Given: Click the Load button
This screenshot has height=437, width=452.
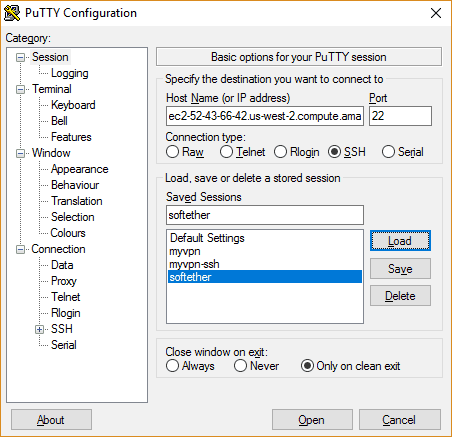Looking at the screenshot, I should pyautogui.click(x=400, y=241).
